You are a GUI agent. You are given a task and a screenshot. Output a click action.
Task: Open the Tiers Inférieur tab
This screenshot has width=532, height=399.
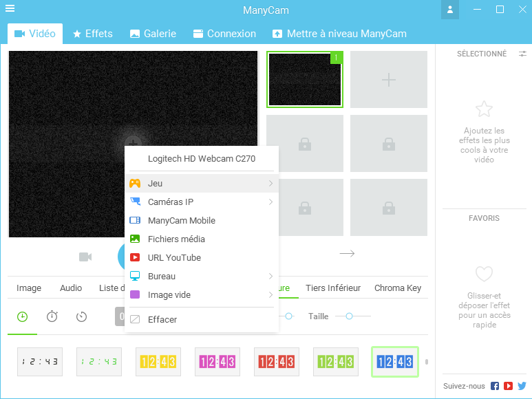point(333,288)
